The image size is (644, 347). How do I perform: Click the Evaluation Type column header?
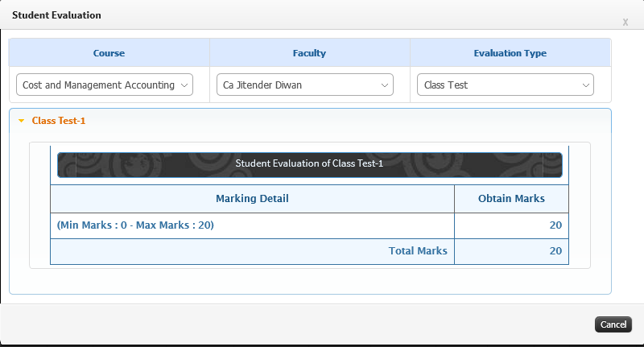[510, 53]
